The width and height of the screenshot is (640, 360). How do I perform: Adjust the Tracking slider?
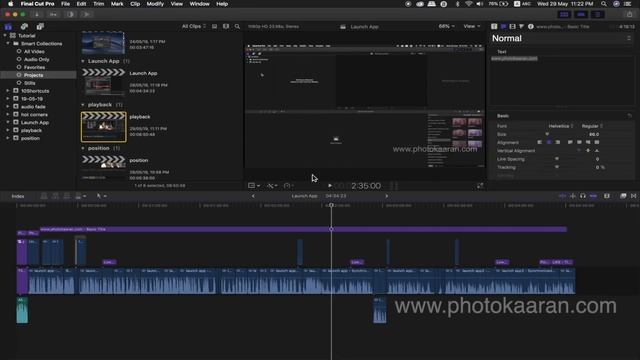click(557, 167)
